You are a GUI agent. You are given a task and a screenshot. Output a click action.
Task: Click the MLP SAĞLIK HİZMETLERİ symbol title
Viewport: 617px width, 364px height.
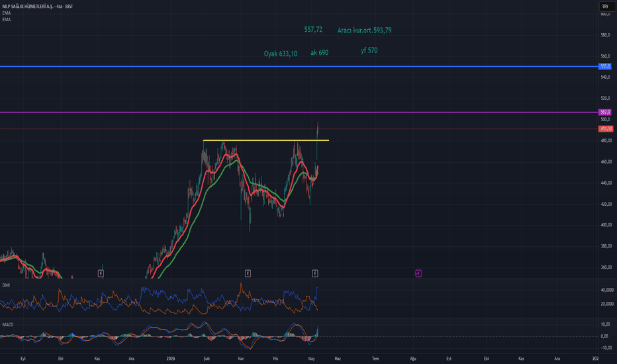pyautogui.click(x=38, y=7)
